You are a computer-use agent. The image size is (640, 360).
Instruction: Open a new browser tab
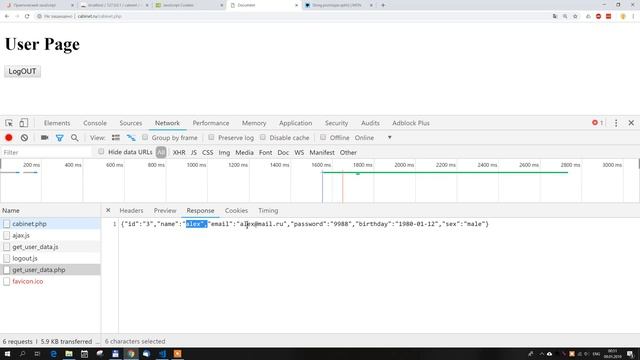(383, 5)
